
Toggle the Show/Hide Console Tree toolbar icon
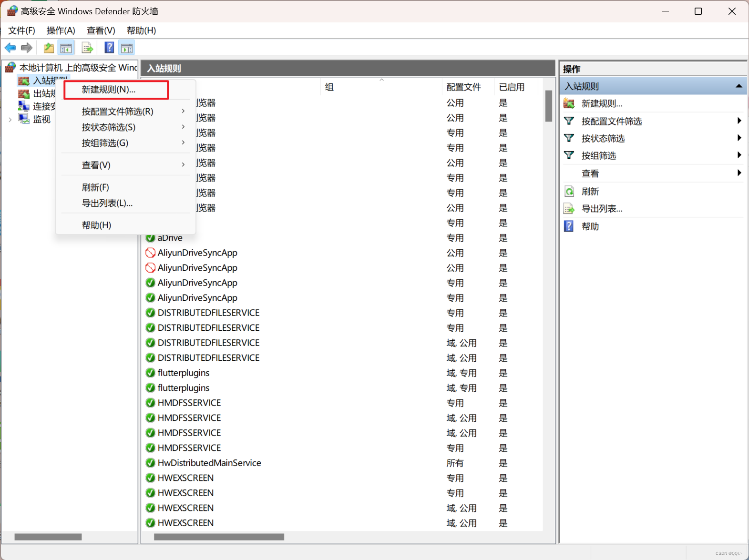[x=66, y=48]
